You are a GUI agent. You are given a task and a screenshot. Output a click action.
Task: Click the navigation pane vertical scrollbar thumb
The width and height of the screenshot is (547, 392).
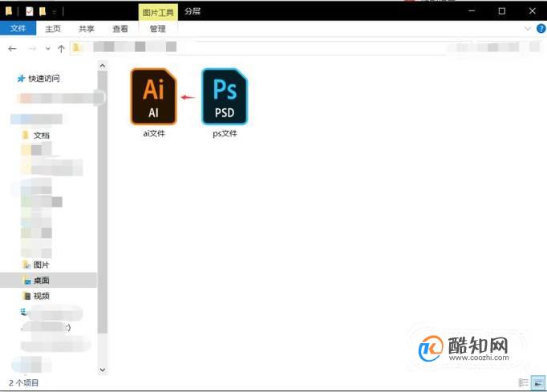click(x=103, y=202)
